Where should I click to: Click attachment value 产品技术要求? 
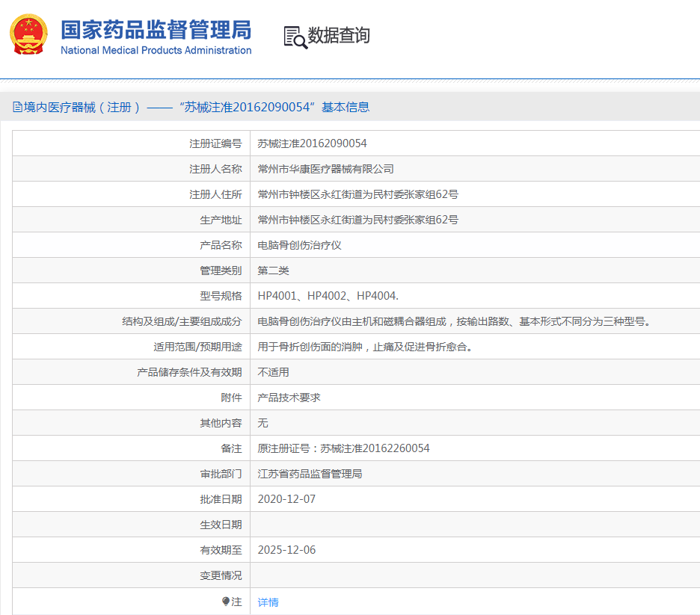click(x=289, y=398)
